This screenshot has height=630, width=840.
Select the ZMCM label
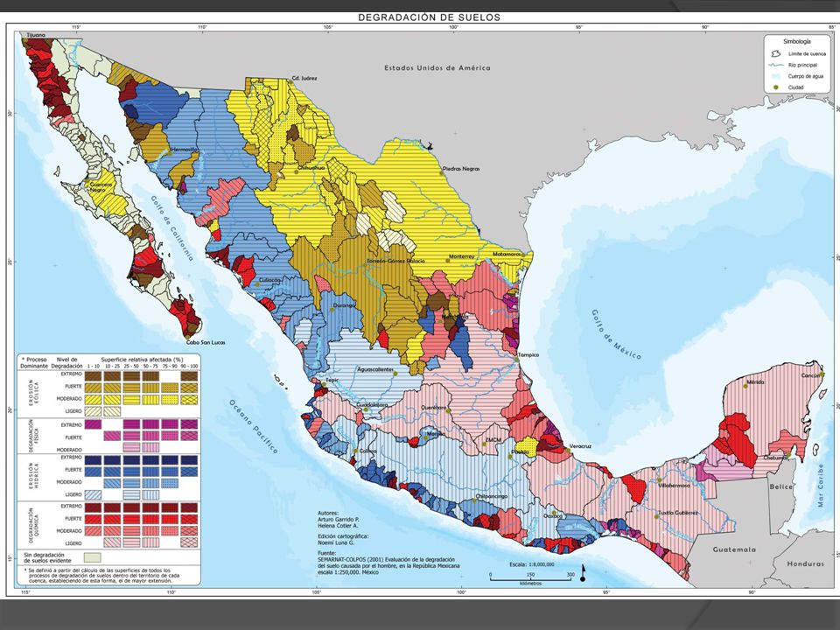493,440
